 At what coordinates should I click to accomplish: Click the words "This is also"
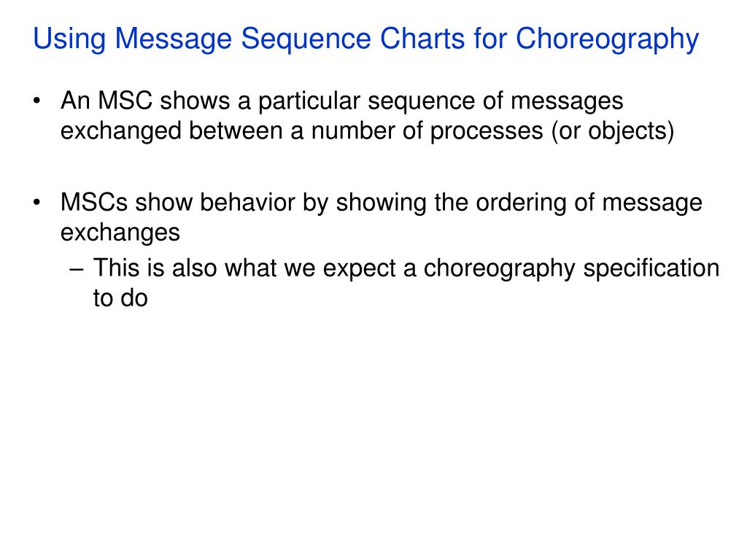155,268
